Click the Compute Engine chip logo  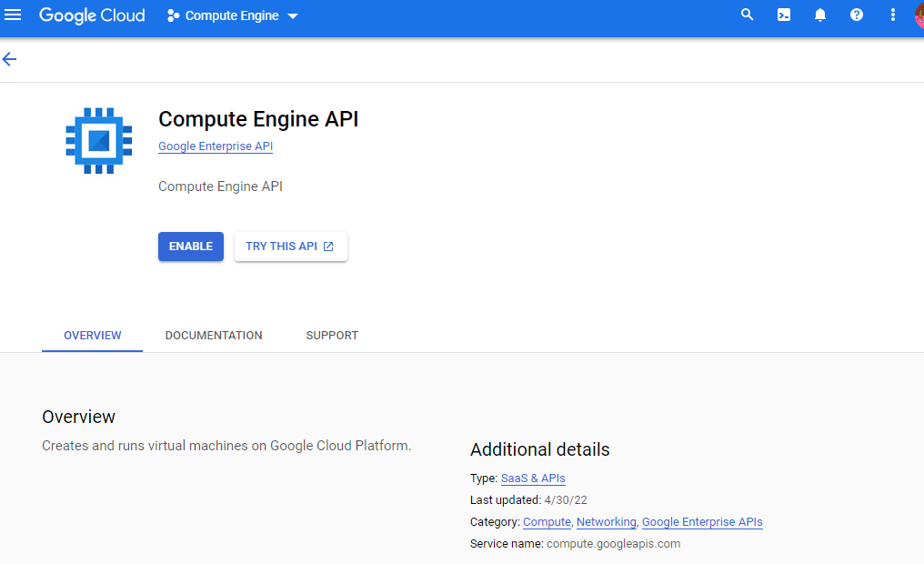tap(99, 141)
